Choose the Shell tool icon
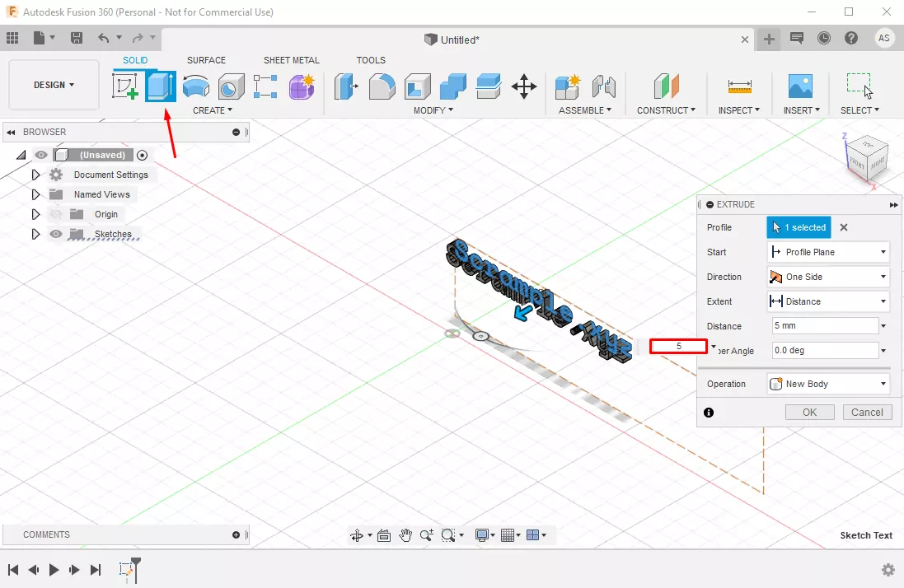This screenshot has width=904, height=588. 418,86
